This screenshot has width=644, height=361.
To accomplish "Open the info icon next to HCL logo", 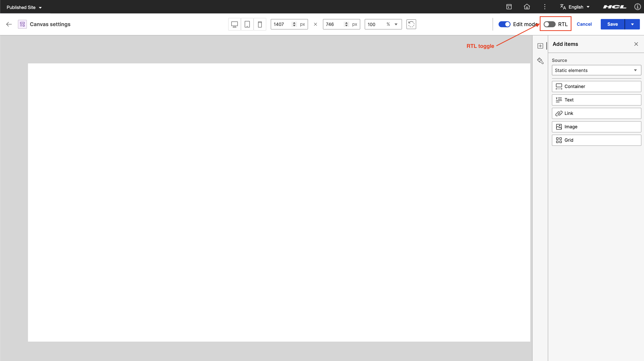I will (637, 7).
